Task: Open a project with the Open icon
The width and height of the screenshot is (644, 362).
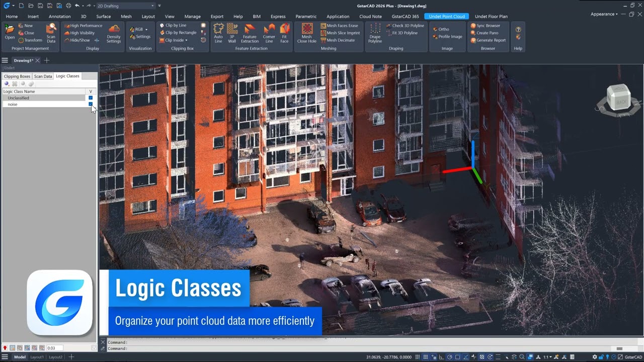Action: 10,32
